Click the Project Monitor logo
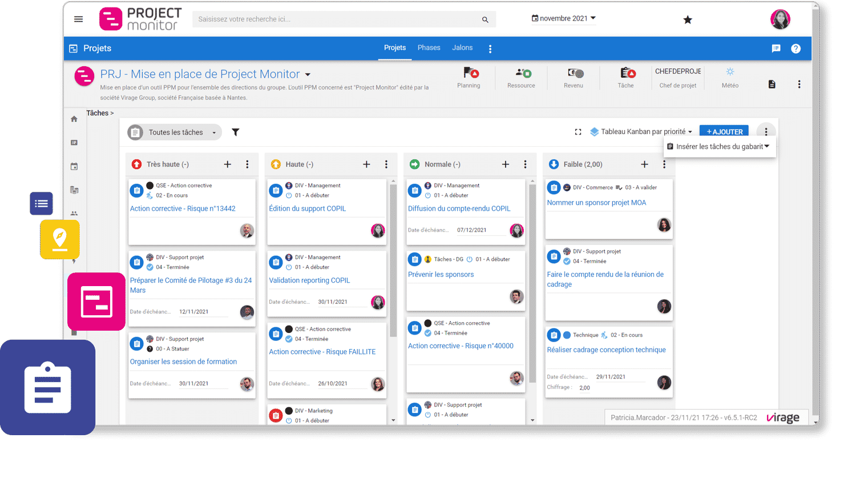Image resolution: width=868 pixels, height=490 pixels. (x=141, y=19)
